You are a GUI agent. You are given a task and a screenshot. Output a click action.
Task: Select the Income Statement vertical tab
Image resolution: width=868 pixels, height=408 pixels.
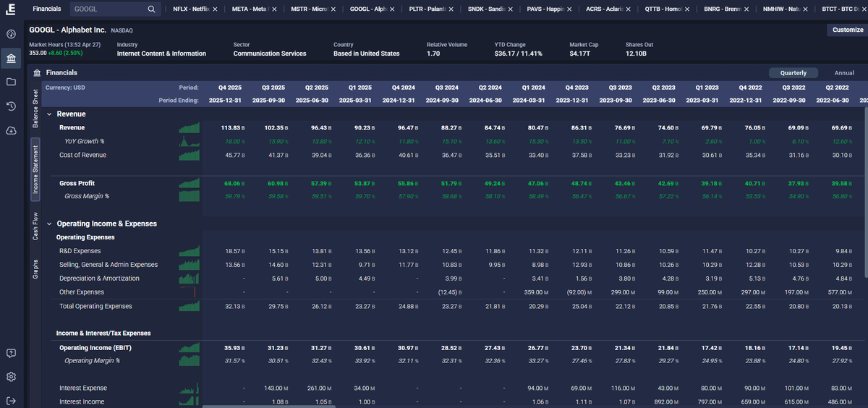point(35,169)
